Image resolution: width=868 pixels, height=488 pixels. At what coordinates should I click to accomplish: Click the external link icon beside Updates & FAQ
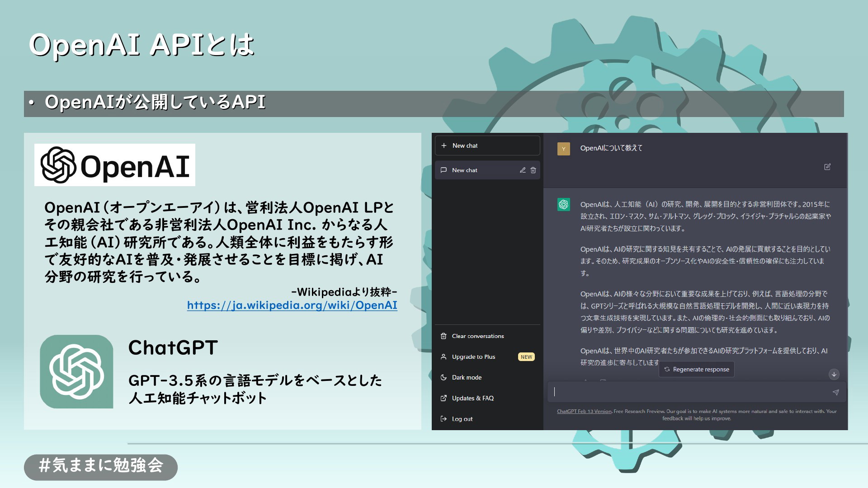pos(443,398)
